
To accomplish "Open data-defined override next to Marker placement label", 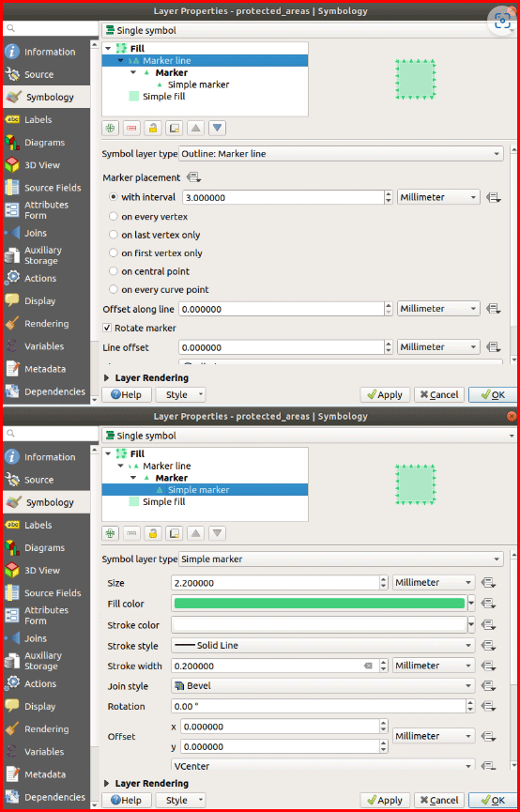I will [x=193, y=177].
